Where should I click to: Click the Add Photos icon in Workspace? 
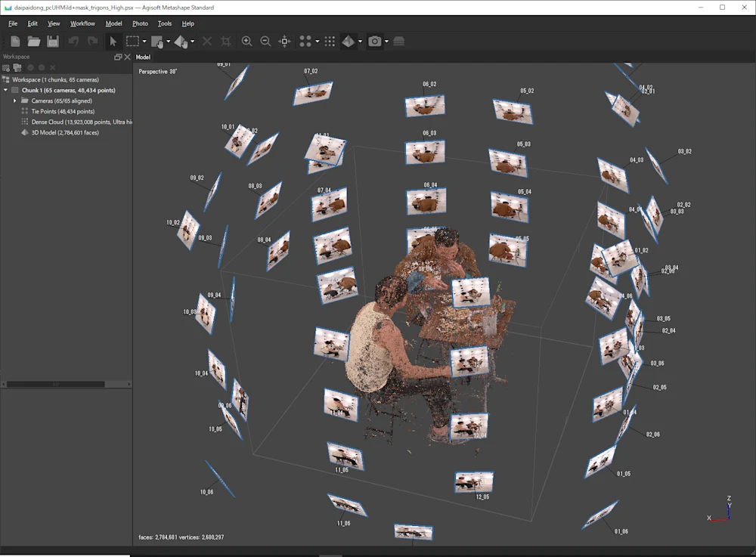pos(17,67)
